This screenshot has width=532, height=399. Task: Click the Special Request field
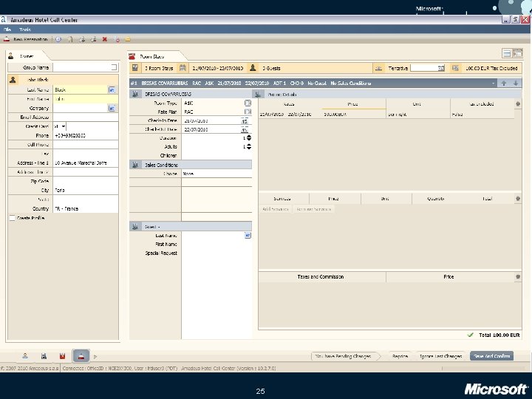point(216,253)
